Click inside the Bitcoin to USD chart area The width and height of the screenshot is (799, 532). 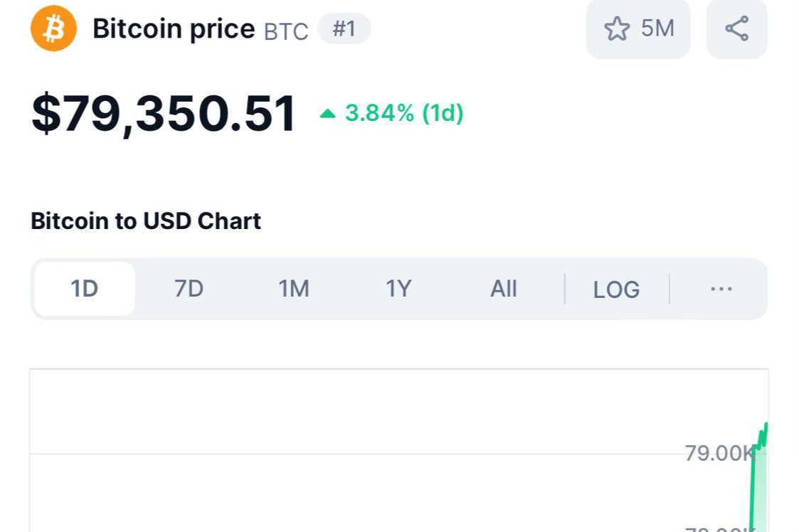click(x=398, y=448)
